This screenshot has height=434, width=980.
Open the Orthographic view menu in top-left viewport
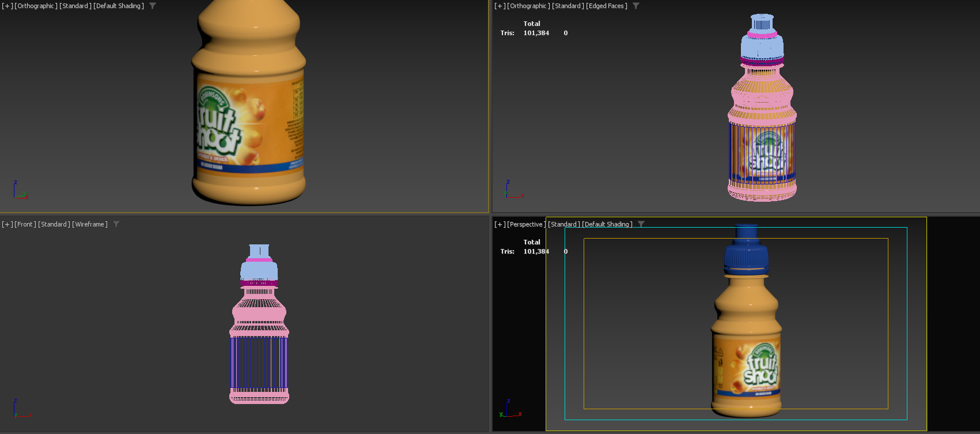coord(36,6)
